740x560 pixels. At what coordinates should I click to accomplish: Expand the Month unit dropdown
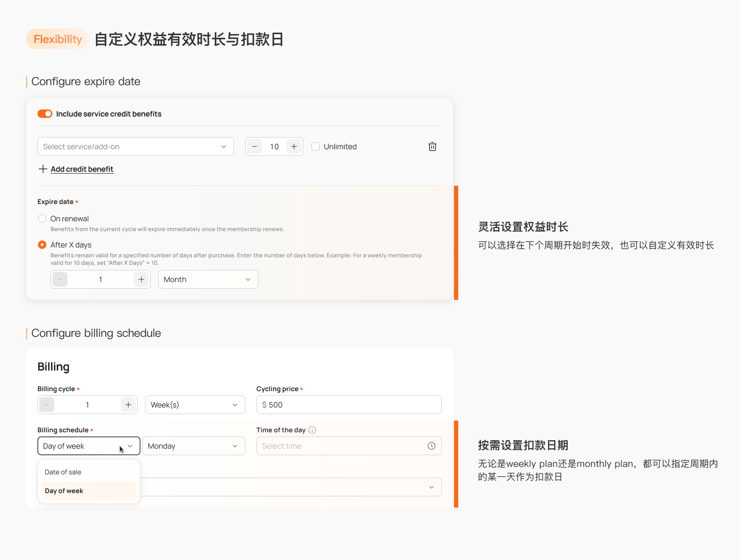pos(208,279)
